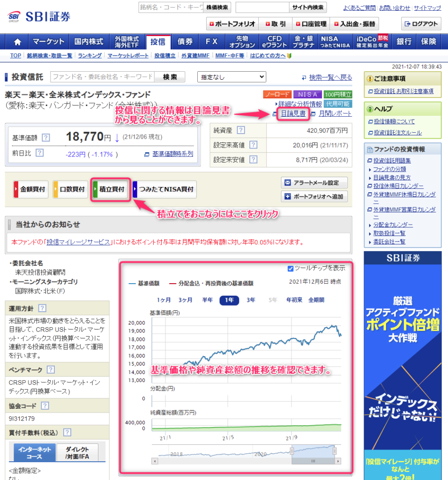448x480 pixels.
Task: Click the chart horizontal scrollbar thumb
Action: tap(314, 461)
